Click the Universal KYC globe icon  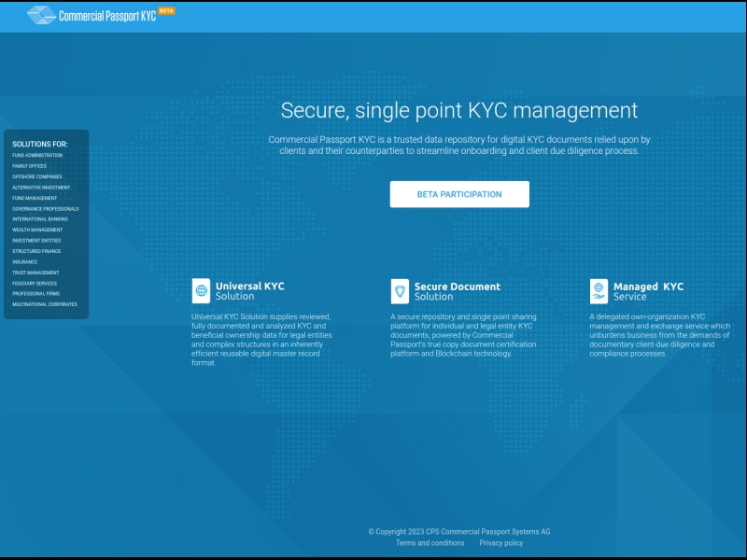[x=201, y=291]
